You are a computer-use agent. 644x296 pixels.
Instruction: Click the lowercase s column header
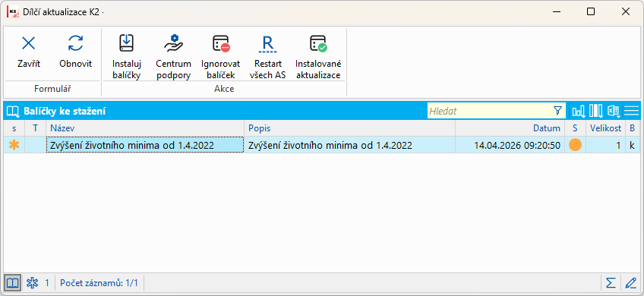pos(14,128)
